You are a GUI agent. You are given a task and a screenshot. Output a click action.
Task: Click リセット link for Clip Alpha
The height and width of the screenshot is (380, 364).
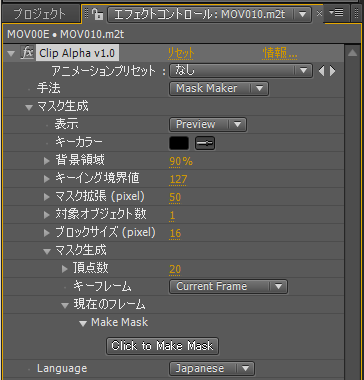pos(181,53)
